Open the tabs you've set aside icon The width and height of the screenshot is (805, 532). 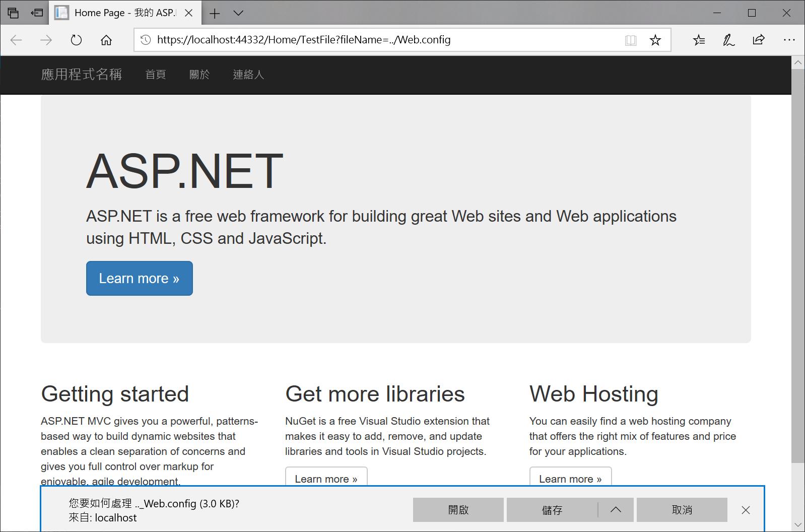tap(13, 13)
